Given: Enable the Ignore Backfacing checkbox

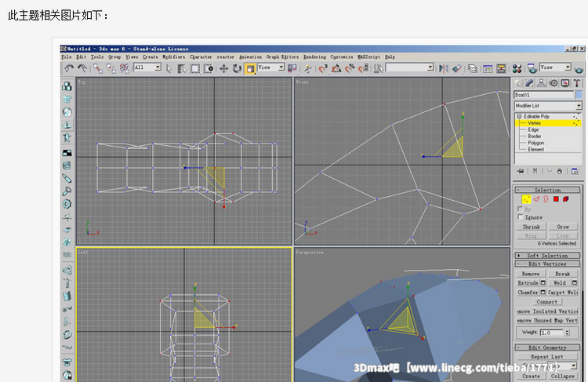Looking at the screenshot, I should pyautogui.click(x=520, y=217).
